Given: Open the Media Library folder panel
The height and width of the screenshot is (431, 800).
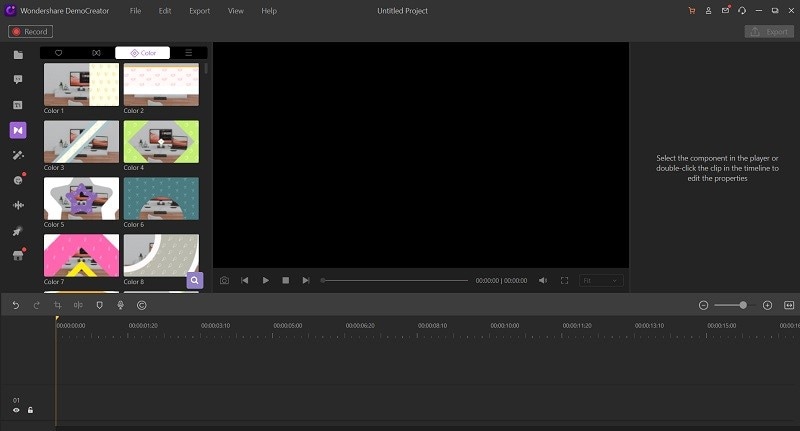Looking at the screenshot, I should (18, 55).
